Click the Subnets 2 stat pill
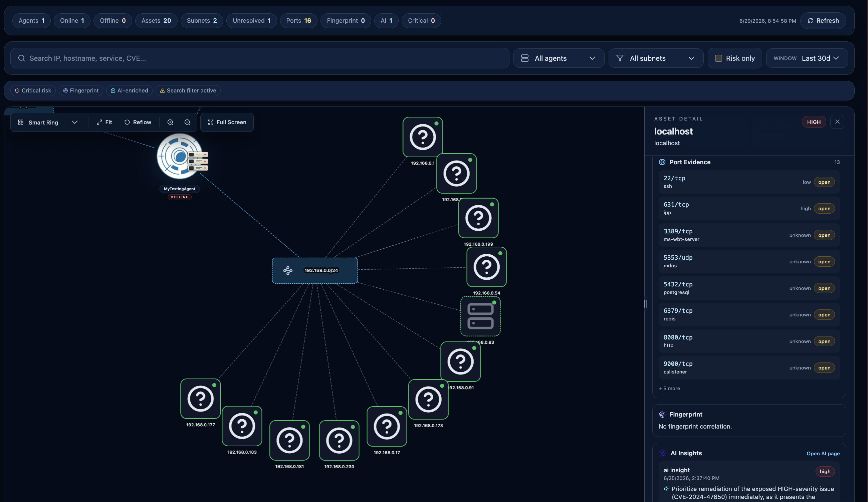Viewport: 868px width, 502px height. (x=202, y=21)
